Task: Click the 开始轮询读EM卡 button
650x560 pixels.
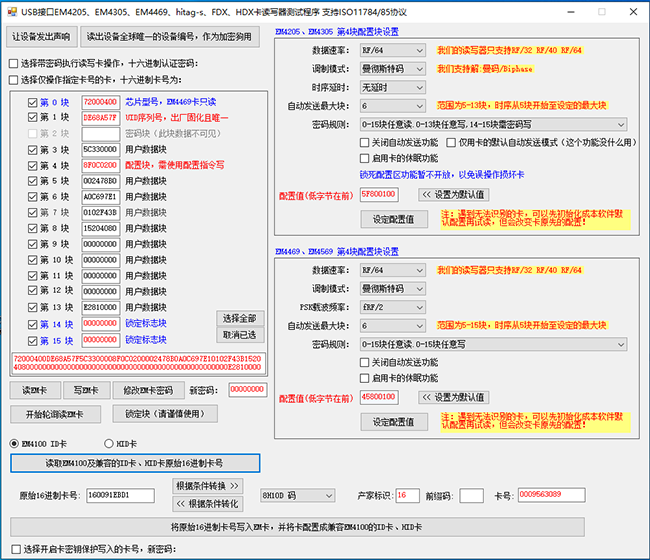Action: point(48,414)
